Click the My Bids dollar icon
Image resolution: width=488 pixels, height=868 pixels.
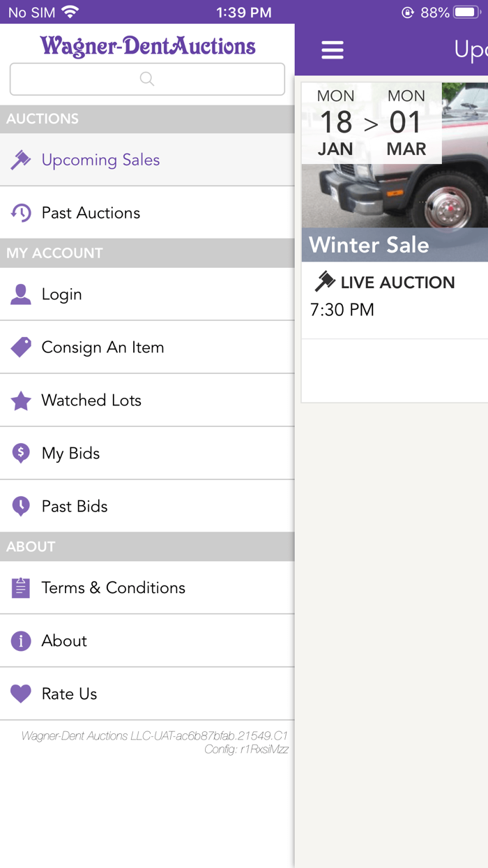[21, 453]
